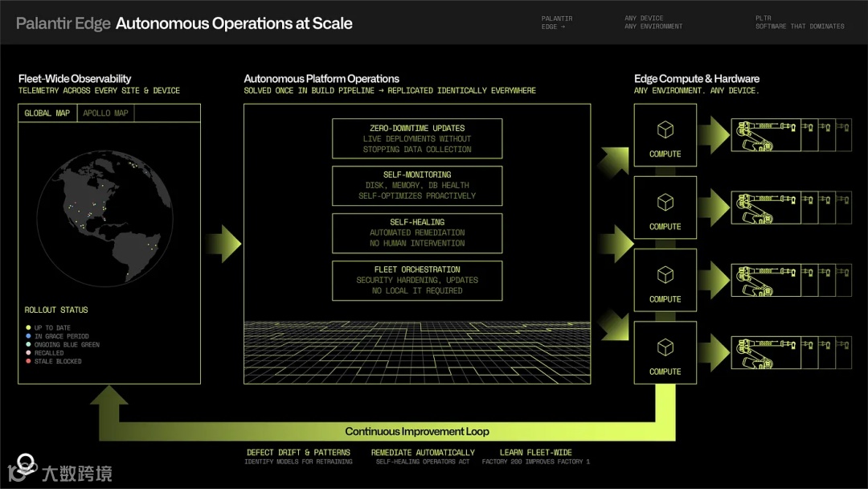868x489 pixels.
Task: Click the arrow from third COMPUTE to hardware
Action: 714,280
